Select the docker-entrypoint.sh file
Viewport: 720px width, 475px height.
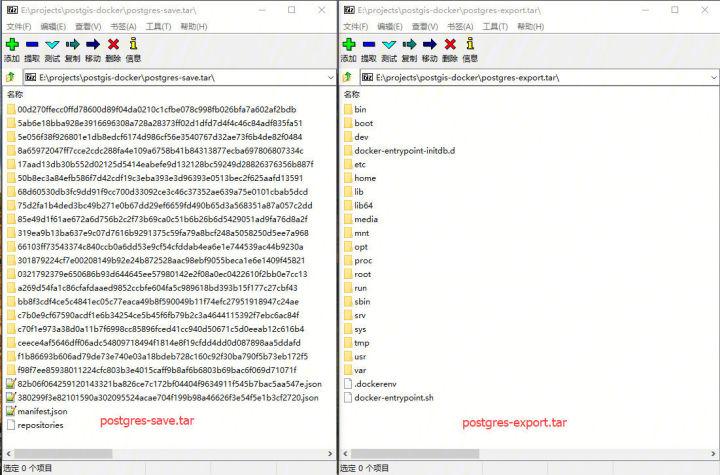click(393, 397)
